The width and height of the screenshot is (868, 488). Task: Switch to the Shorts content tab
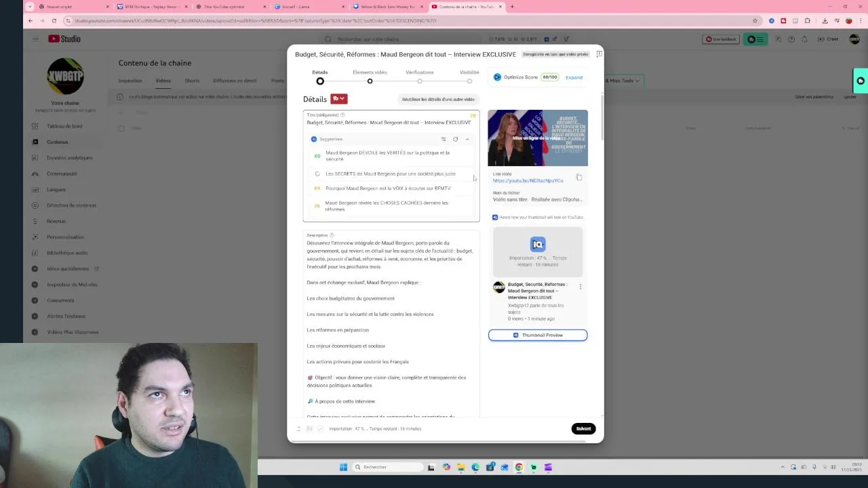[x=192, y=81]
